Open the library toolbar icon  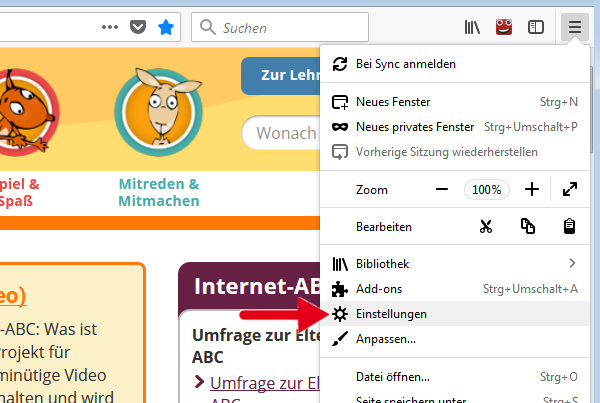(473, 27)
